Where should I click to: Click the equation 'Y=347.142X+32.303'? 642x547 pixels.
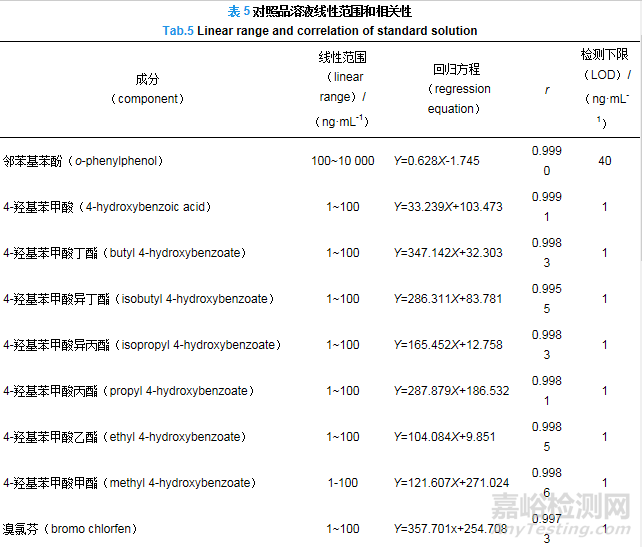(448, 253)
